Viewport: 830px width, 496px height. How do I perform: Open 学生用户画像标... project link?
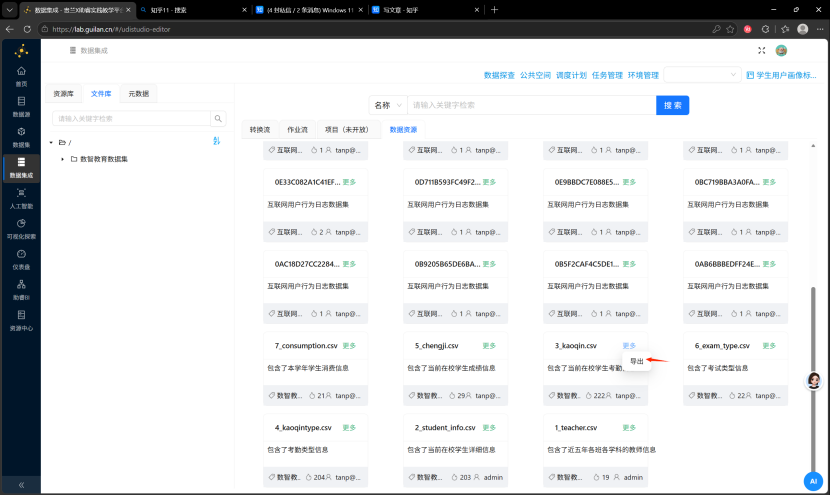(781, 75)
